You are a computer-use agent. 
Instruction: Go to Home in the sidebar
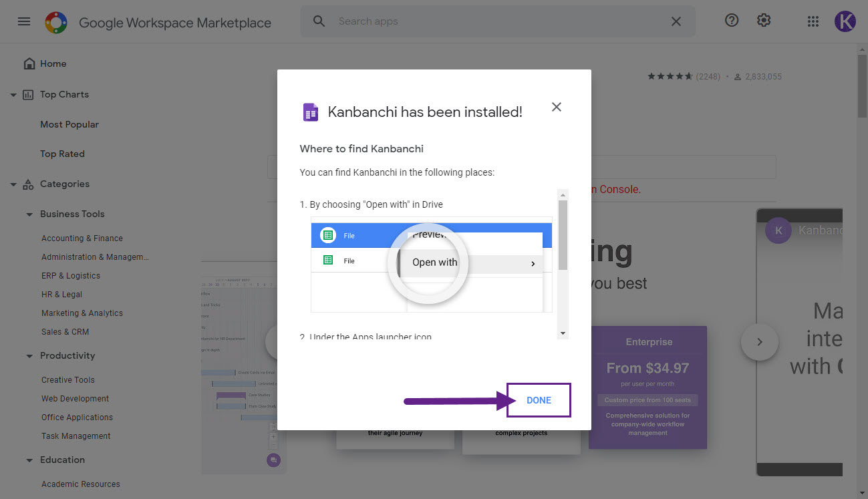coord(53,63)
